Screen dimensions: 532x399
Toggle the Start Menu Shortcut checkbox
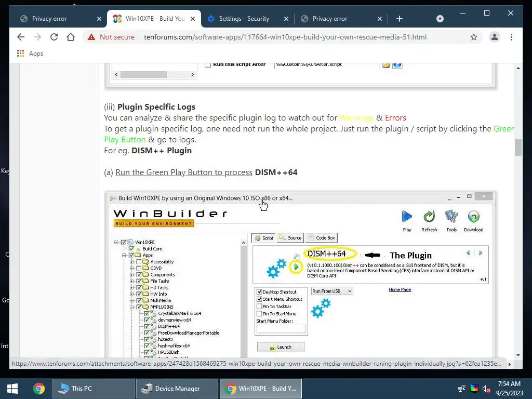click(260, 299)
